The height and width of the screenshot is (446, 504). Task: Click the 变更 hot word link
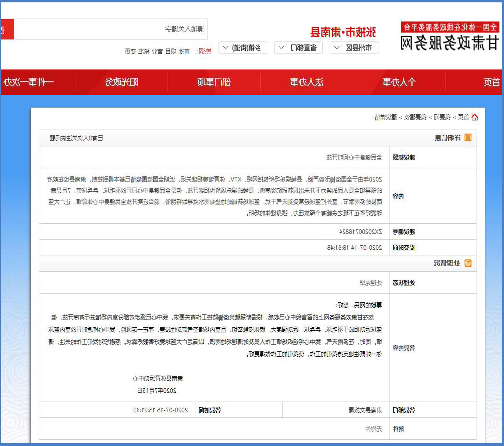(130, 51)
